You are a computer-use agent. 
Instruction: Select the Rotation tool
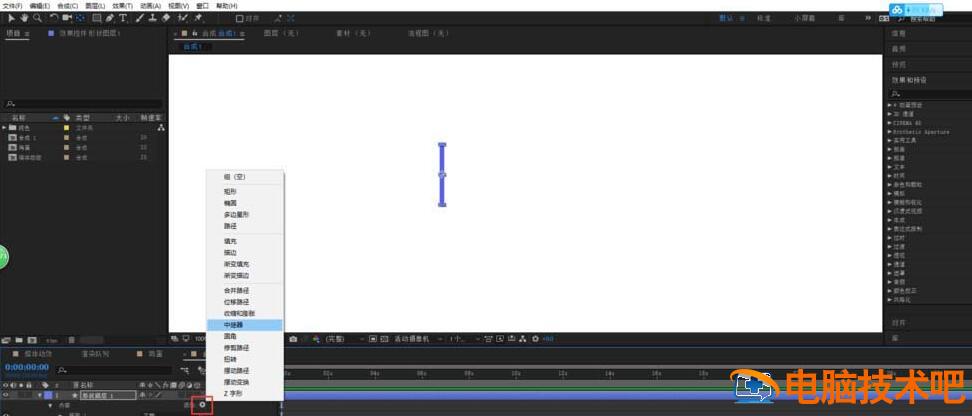(54, 18)
